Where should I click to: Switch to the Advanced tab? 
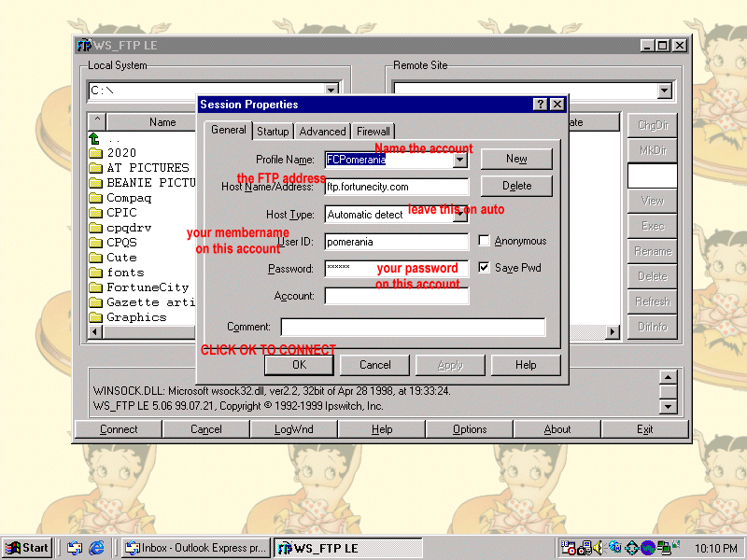point(322,132)
